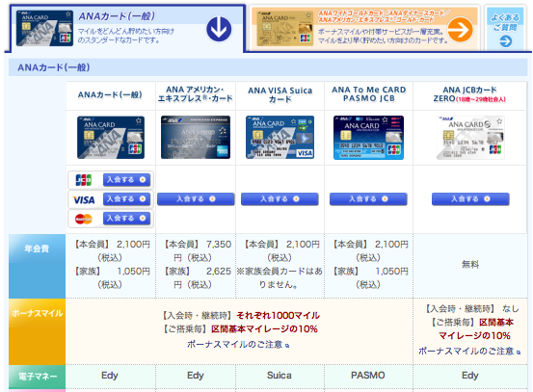This screenshot has height=392, width=533.
Task: Click ※家族会員カードはありません note
Action: pos(280,277)
